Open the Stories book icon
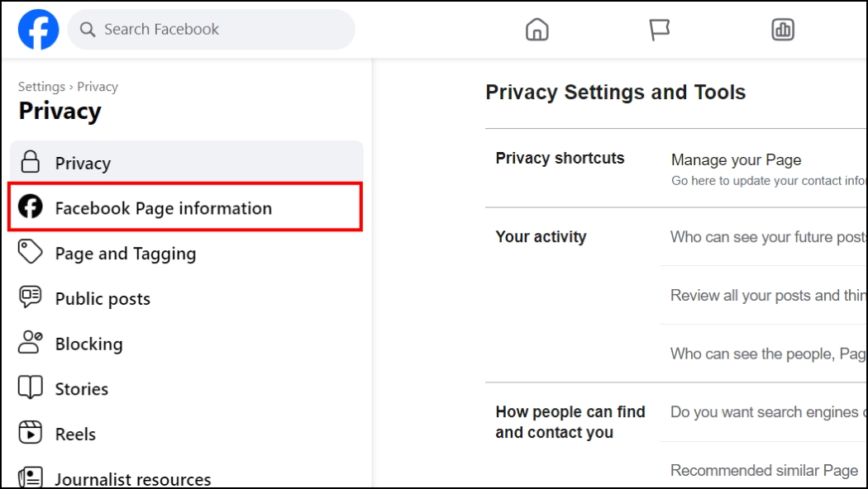868x489 pixels. click(29, 388)
